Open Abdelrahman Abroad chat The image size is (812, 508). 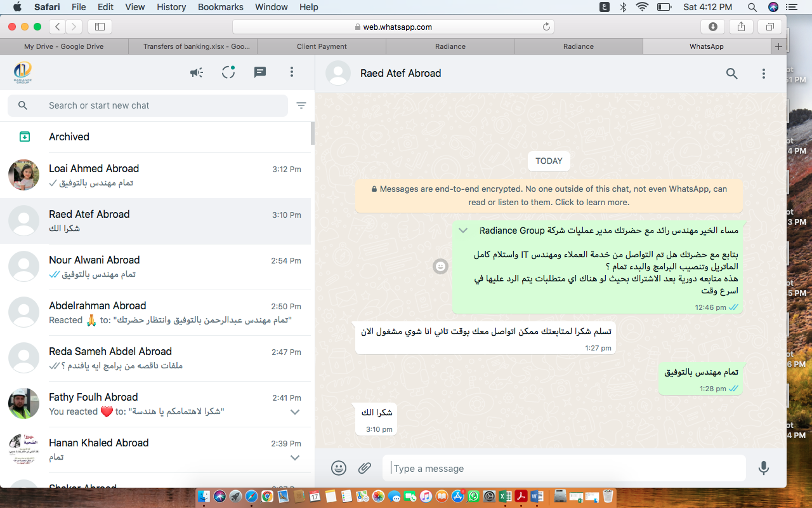tap(155, 312)
